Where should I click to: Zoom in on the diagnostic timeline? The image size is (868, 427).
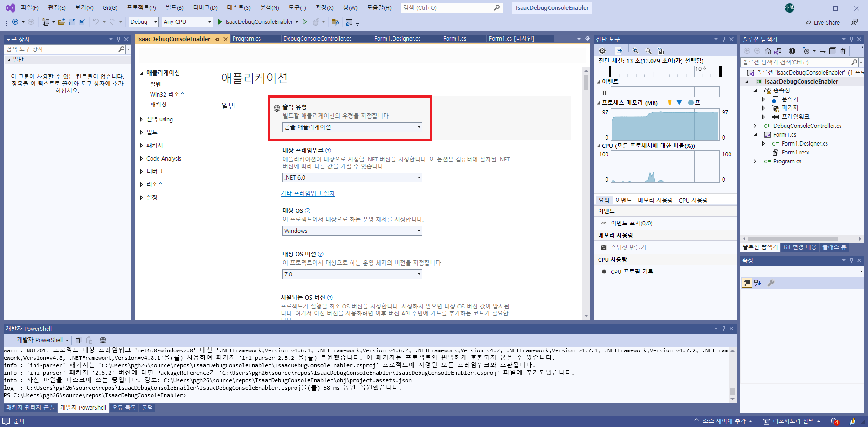[635, 51]
